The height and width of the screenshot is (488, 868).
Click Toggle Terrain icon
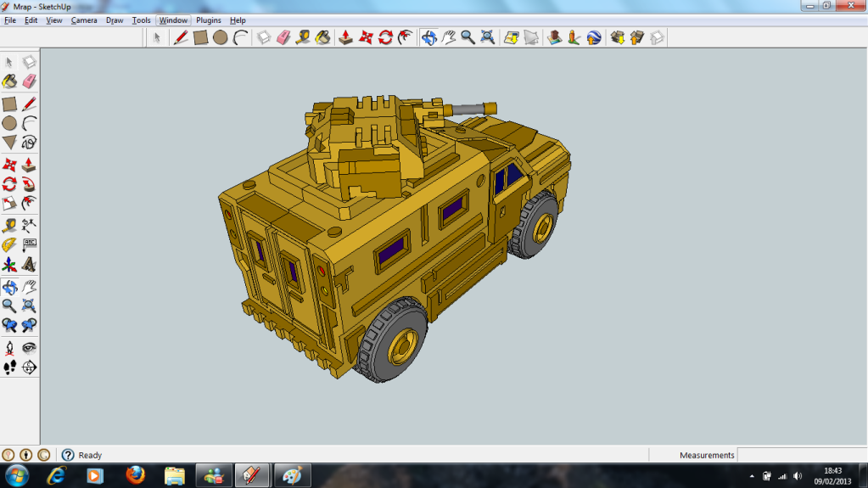tap(531, 37)
